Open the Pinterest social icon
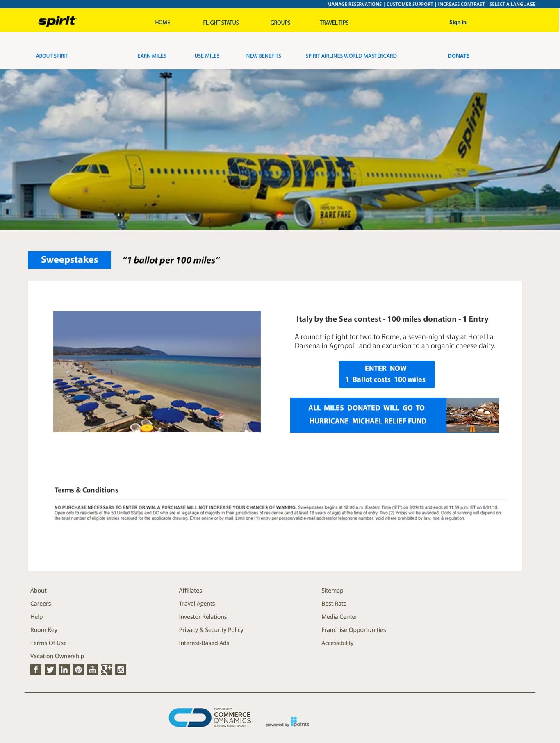 (x=78, y=670)
